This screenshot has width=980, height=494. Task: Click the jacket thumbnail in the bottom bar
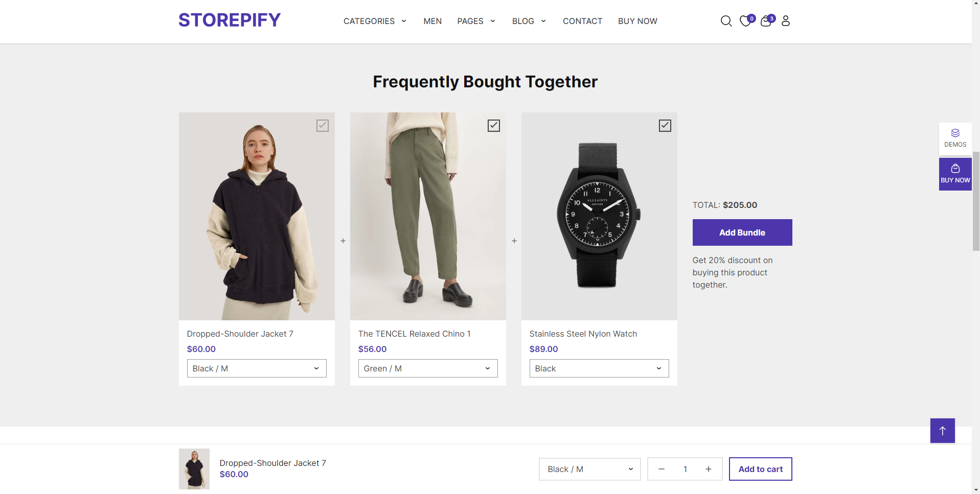pos(194,468)
